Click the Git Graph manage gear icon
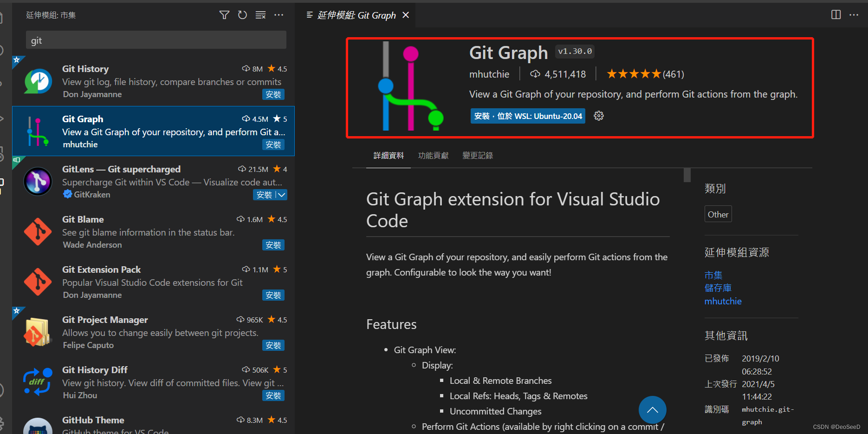 pos(599,116)
